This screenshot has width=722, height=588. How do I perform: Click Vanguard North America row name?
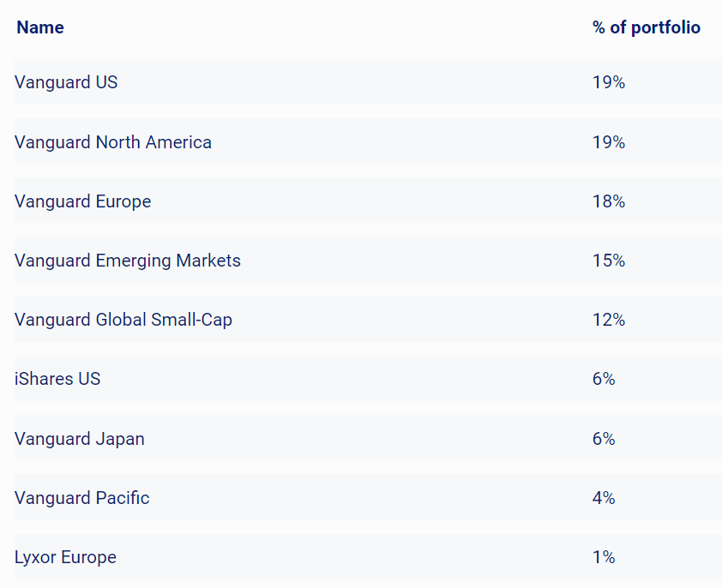[x=113, y=142]
